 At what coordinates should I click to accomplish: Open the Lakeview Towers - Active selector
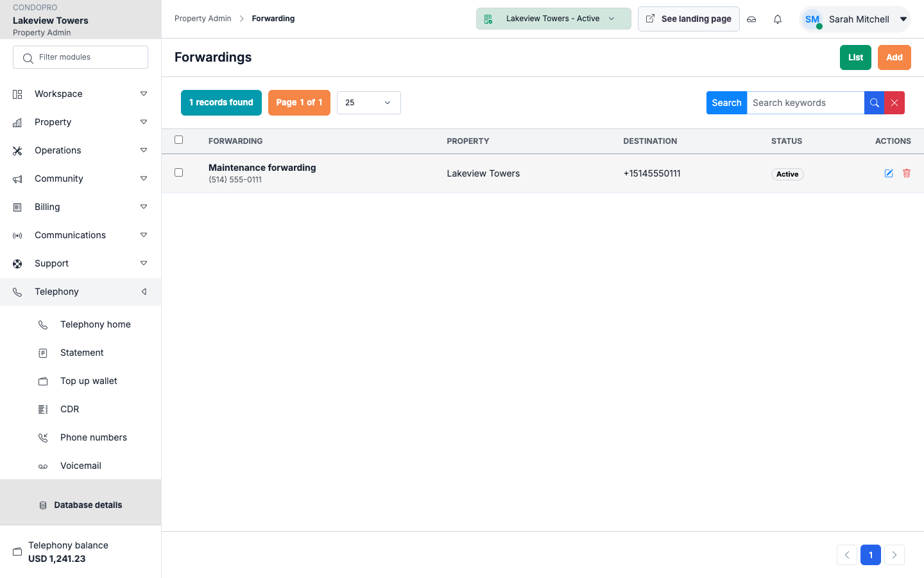point(554,19)
